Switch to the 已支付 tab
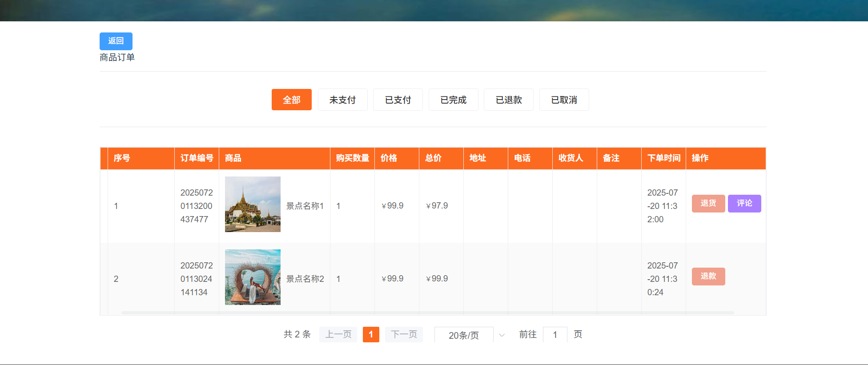Viewport: 868px width, 365px height. click(x=398, y=100)
